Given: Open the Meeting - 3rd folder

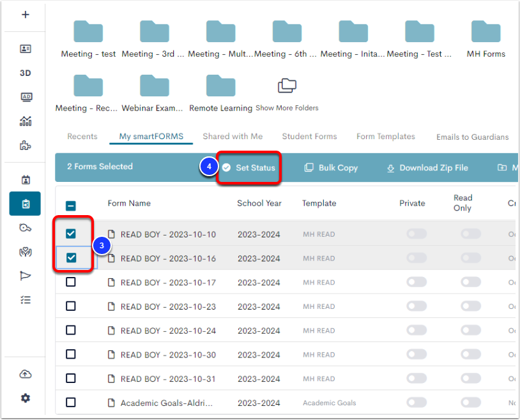Looking at the screenshot, I should click(x=154, y=39).
